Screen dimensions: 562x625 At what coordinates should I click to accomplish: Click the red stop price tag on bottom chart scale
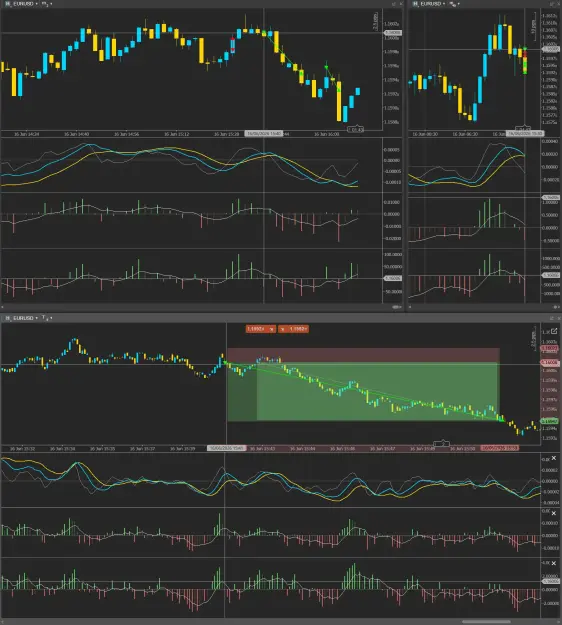point(549,348)
